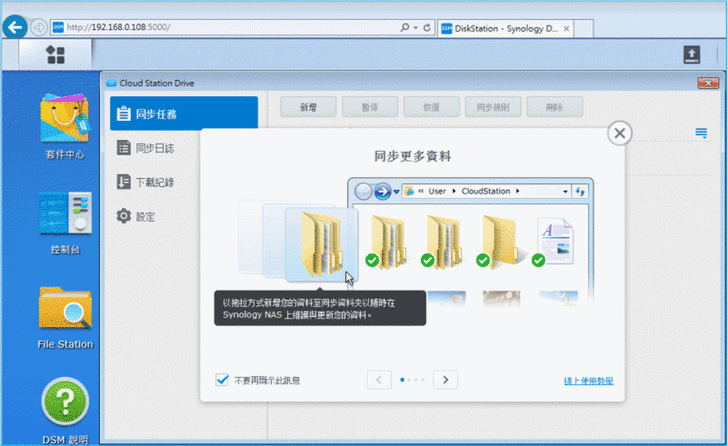
Task: Open the list view options icon
Action: tap(701, 133)
